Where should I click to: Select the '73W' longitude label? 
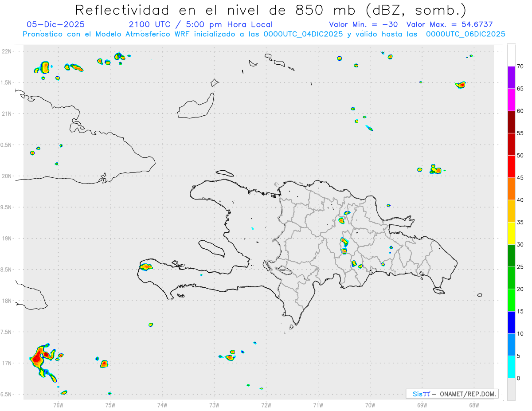[214, 404]
